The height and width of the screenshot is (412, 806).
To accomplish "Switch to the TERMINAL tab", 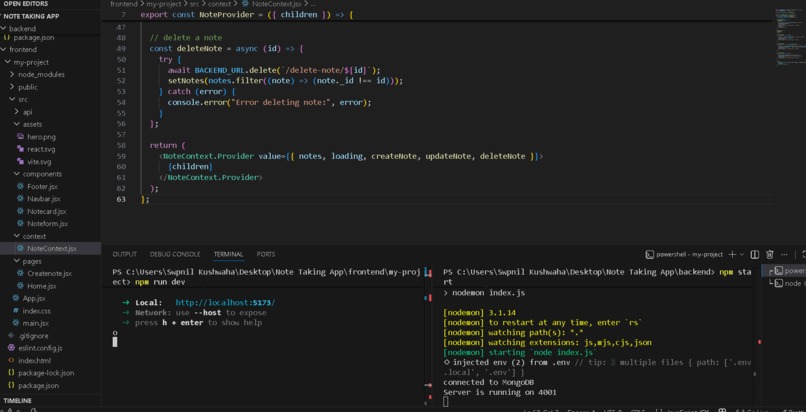I will tap(228, 254).
